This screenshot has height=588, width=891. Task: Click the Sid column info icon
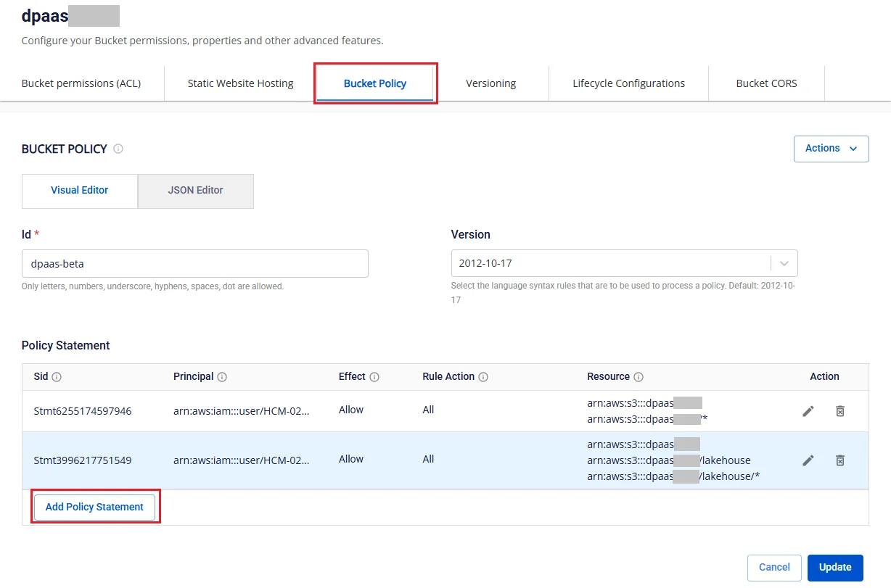tap(57, 377)
